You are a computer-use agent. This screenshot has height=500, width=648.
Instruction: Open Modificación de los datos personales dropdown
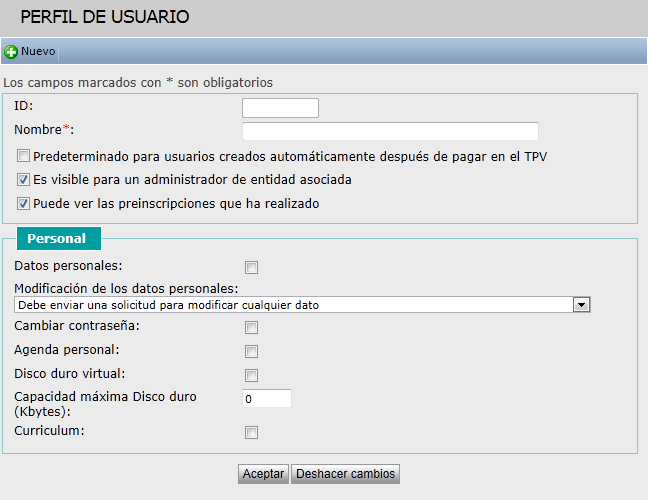(x=302, y=305)
